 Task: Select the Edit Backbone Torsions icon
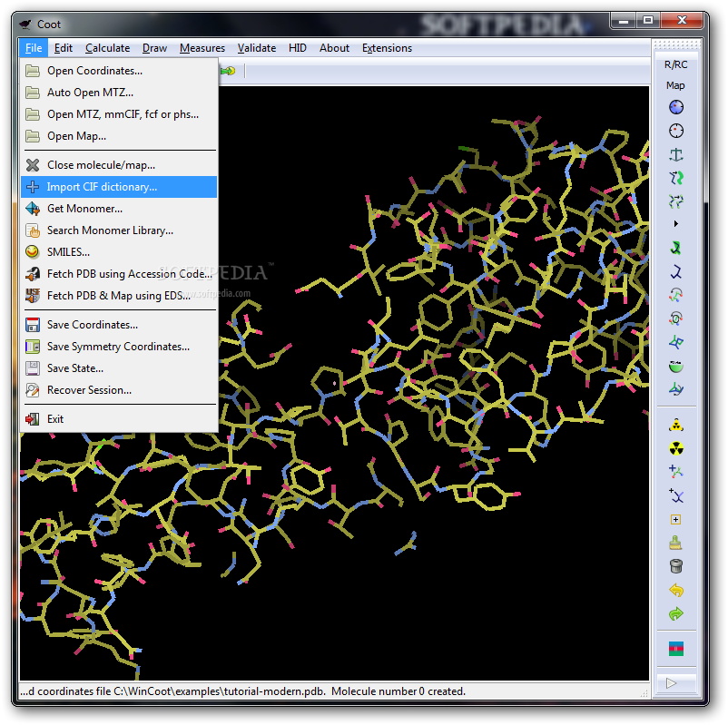(x=676, y=389)
